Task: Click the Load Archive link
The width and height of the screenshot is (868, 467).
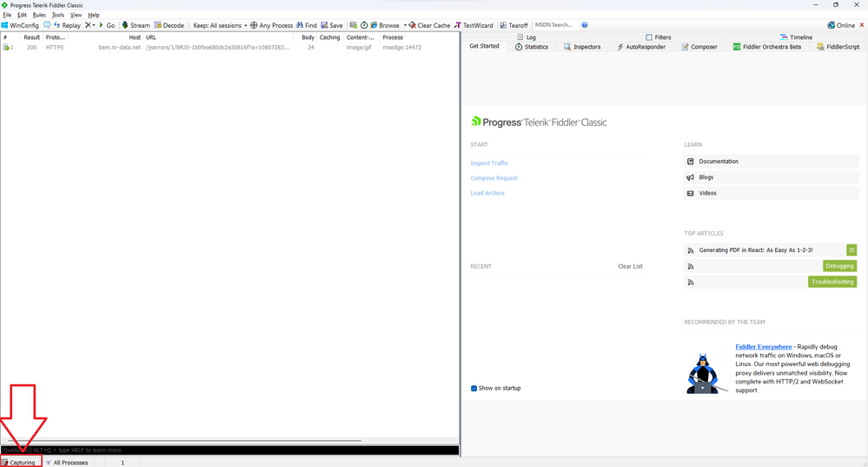Action: click(x=487, y=193)
